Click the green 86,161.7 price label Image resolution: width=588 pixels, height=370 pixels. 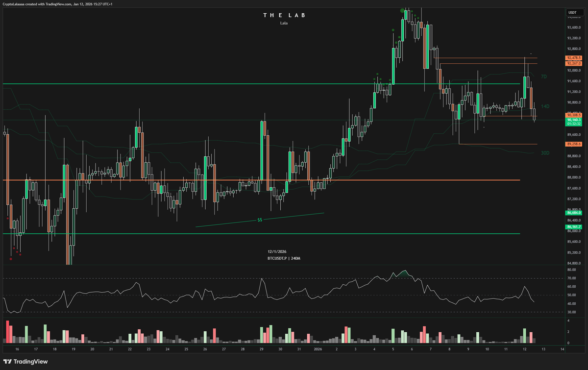(x=573, y=227)
